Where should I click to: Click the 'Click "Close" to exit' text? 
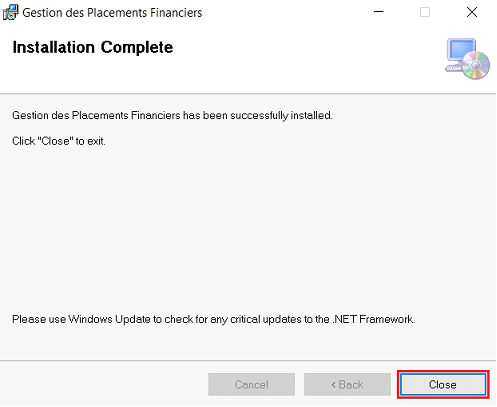tap(59, 141)
